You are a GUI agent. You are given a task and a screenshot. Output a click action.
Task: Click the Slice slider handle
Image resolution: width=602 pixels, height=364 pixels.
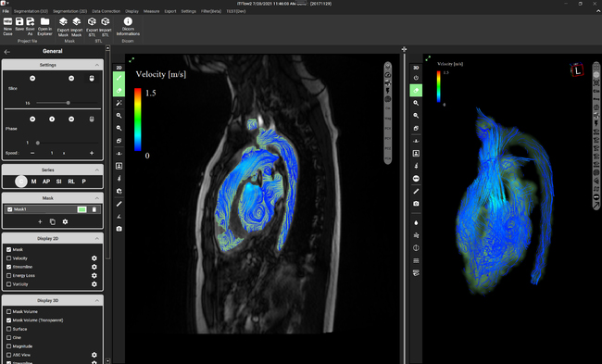click(x=68, y=103)
